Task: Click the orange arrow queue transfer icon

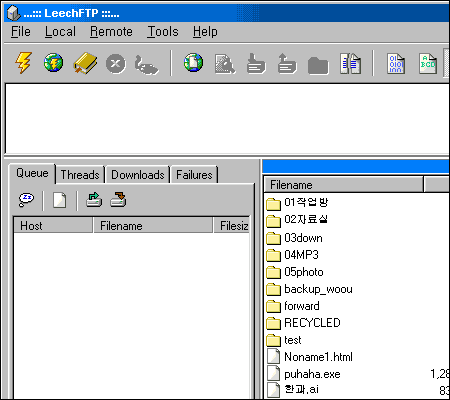Action: [118, 200]
